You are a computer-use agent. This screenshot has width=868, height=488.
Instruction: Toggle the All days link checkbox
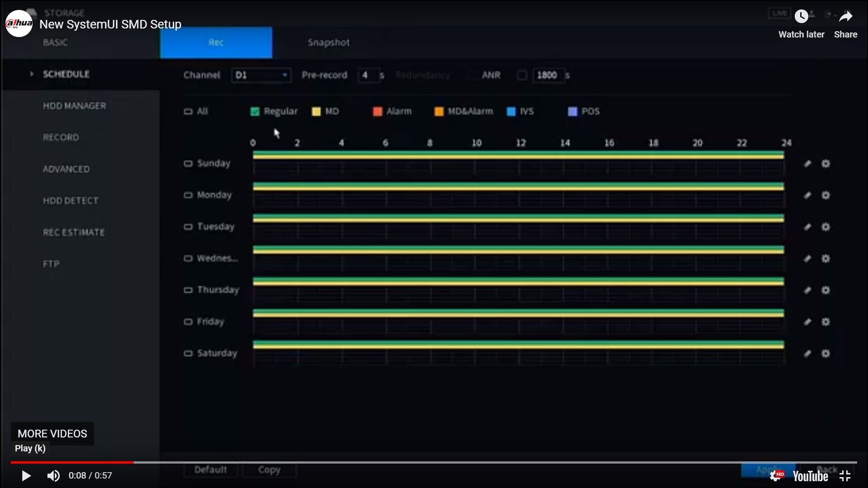point(188,112)
